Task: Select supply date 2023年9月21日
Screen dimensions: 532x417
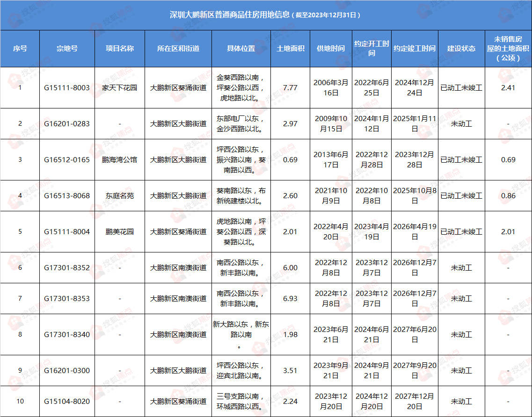Action: coord(331,371)
